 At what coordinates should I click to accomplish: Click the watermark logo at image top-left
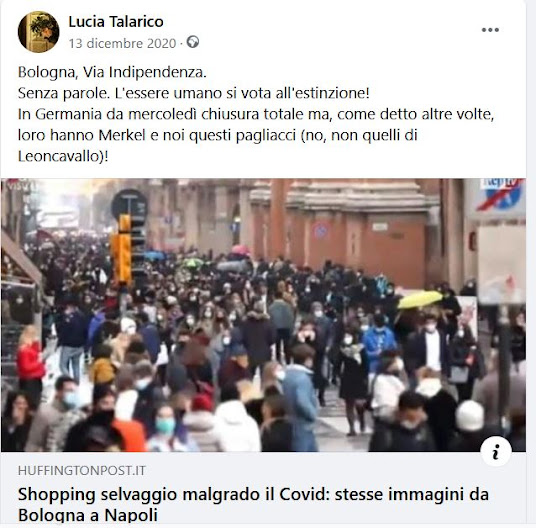[18, 185]
